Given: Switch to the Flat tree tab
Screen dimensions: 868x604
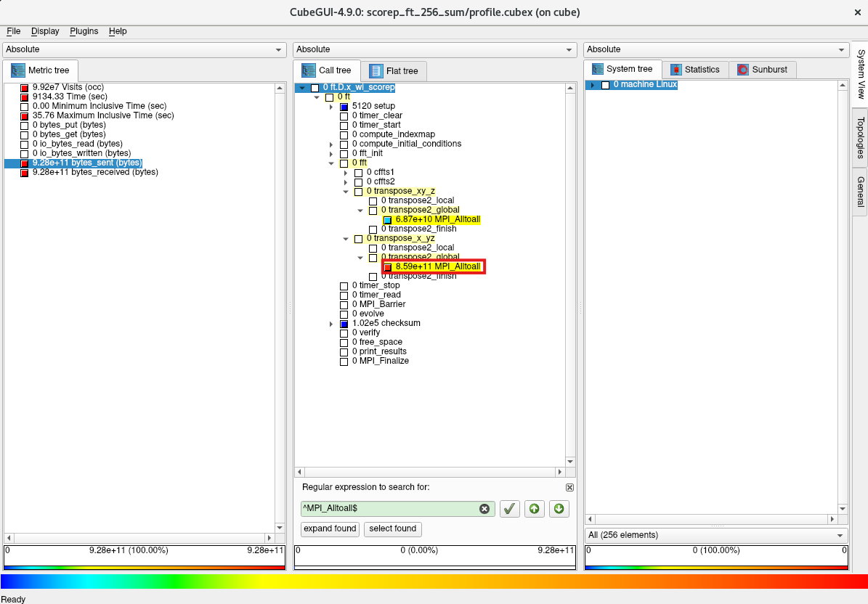Looking at the screenshot, I should point(394,71).
